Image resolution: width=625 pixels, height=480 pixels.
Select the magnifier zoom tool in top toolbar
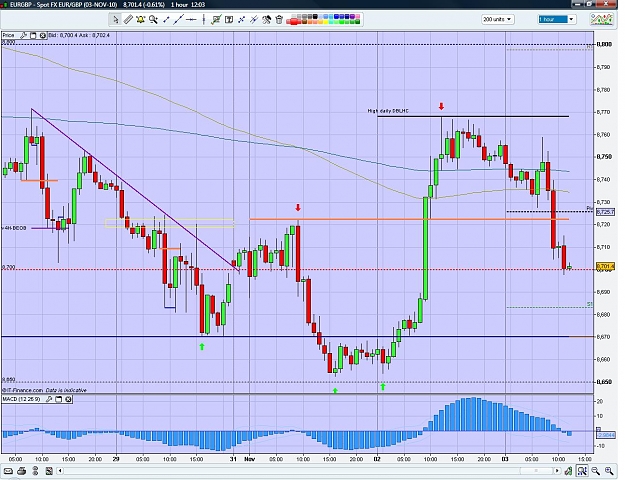(x=153, y=19)
